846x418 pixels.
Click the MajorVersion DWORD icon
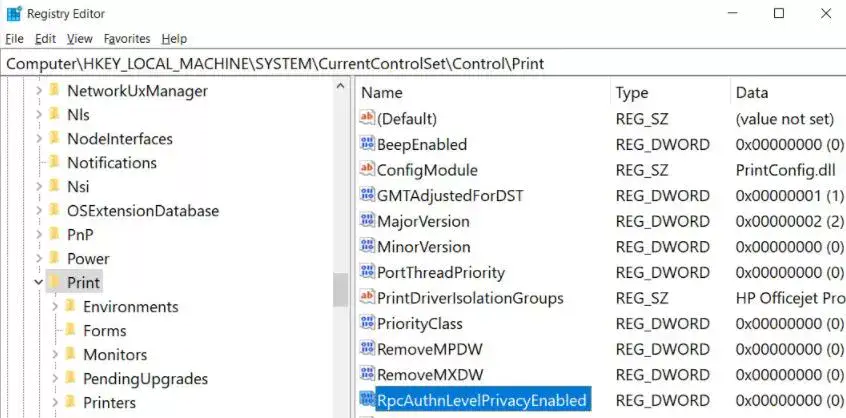[x=367, y=221]
